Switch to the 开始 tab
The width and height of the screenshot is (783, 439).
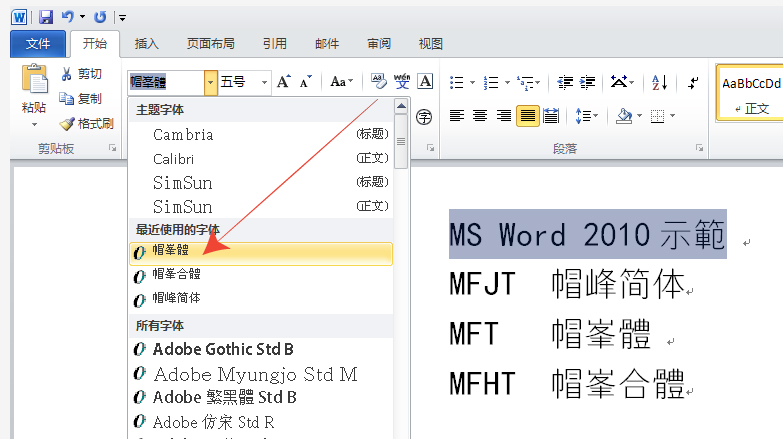(94, 44)
